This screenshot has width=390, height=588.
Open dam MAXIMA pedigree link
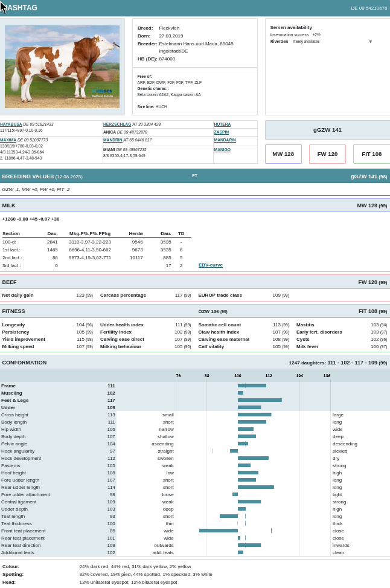[8, 140]
